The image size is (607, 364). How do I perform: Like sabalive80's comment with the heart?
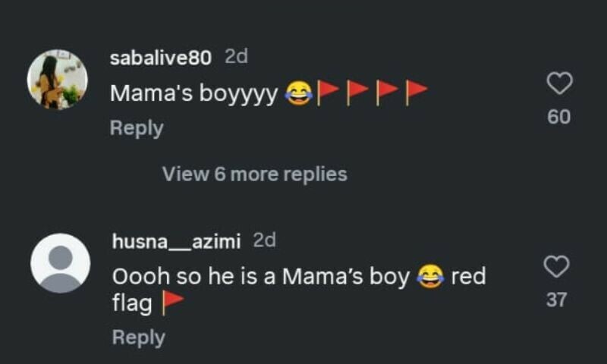(x=559, y=83)
